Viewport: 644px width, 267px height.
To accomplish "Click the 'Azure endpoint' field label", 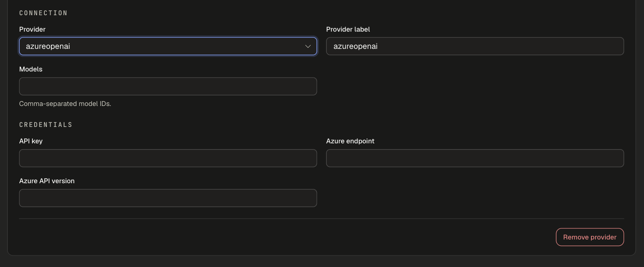I will tap(350, 141).
